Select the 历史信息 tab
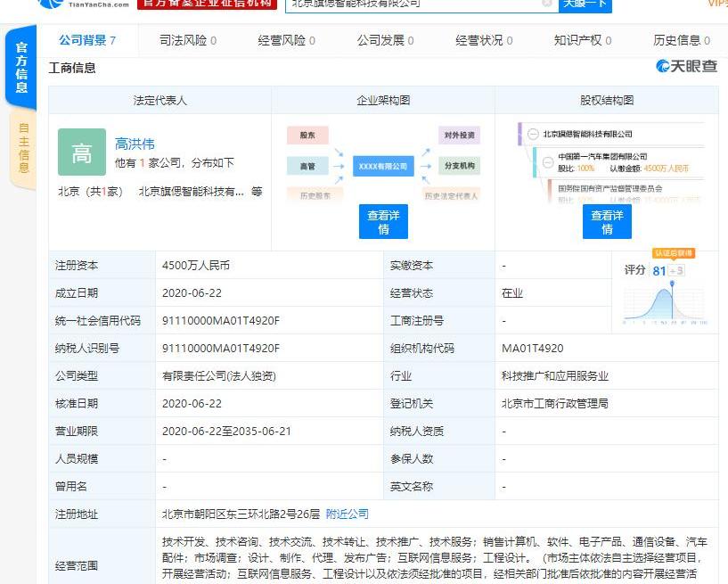The image size is (728, 584). [x=682, y=40]
